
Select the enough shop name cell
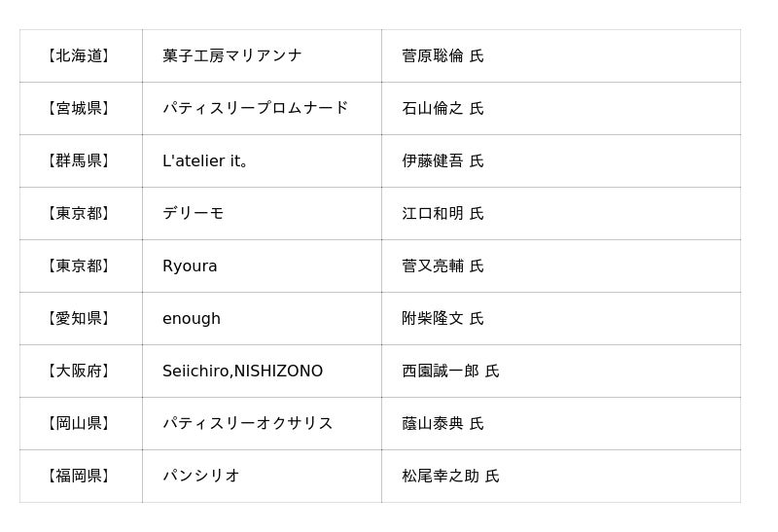[x=192, y=319]
